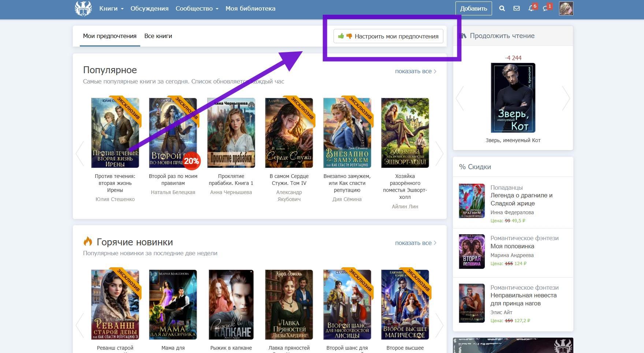Open search with the magnifier icon
Screen dimensions: 644x353
pyautogui.click(x=502, y=8)
